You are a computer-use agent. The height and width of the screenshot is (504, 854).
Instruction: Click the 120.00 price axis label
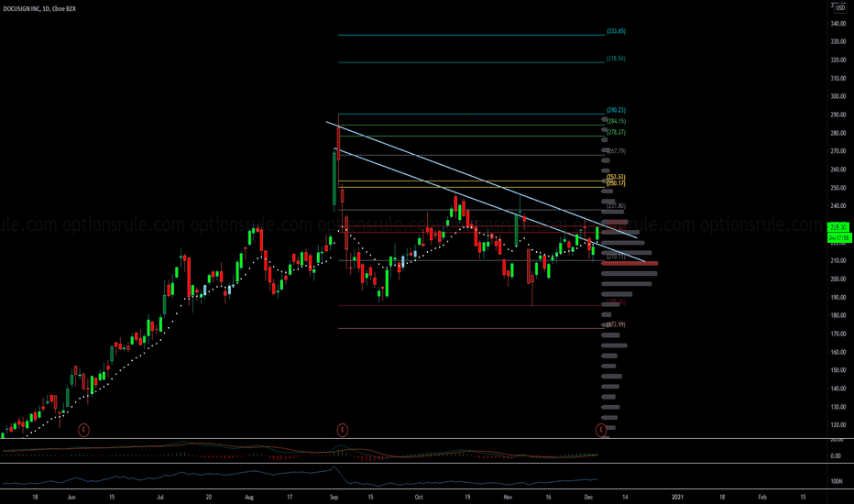838,425
